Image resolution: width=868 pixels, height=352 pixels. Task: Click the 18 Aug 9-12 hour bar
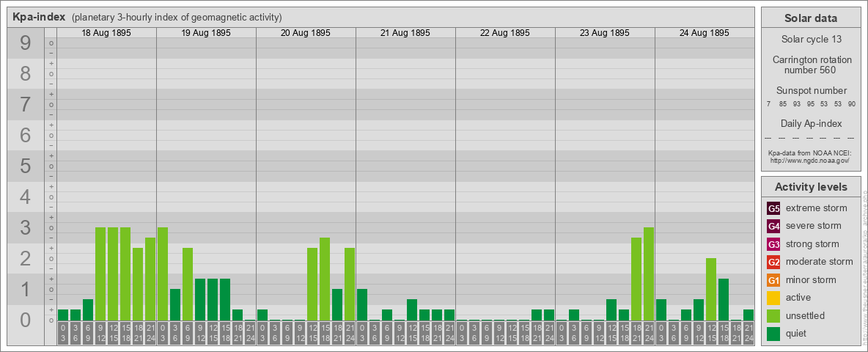(x=100, y=274)
